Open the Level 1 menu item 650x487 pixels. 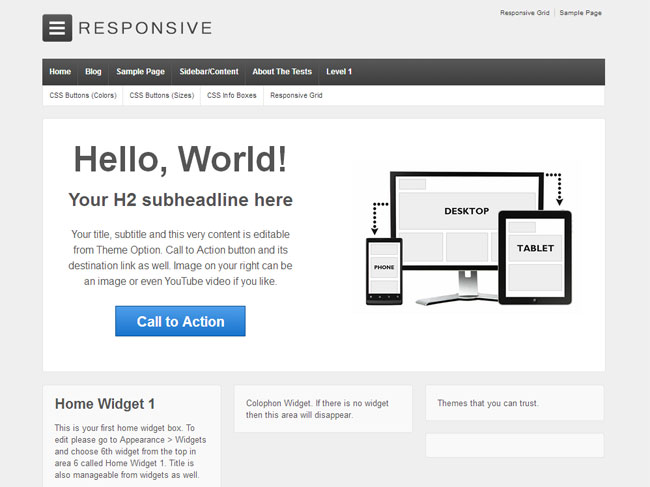point(339,72)
